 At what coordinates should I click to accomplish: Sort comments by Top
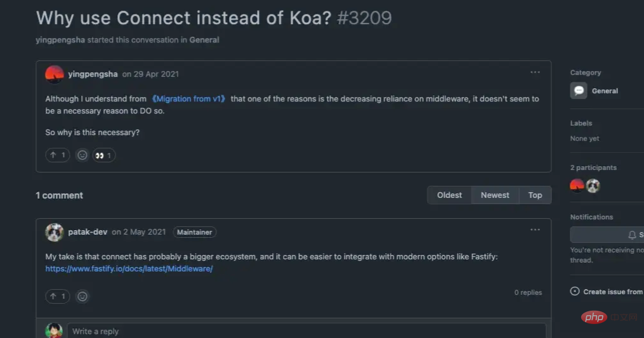click(x=535, y=195)
